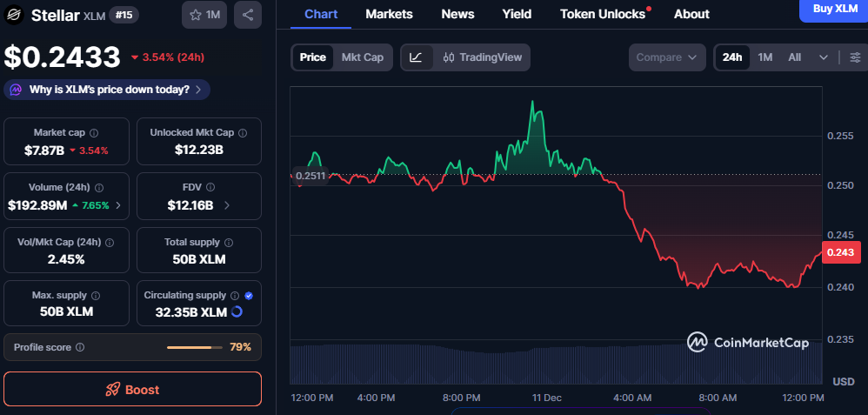Expand more time range options chevron
868x415 pixels.
[x=823, y=57]
